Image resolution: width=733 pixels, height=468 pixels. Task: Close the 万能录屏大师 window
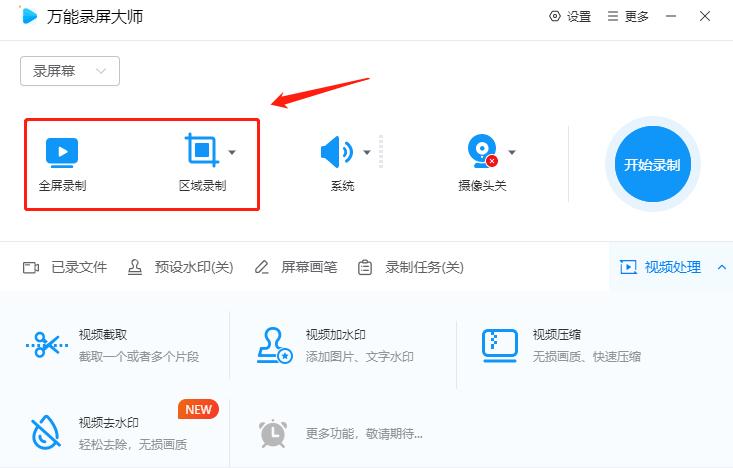(x=705, y=16)
